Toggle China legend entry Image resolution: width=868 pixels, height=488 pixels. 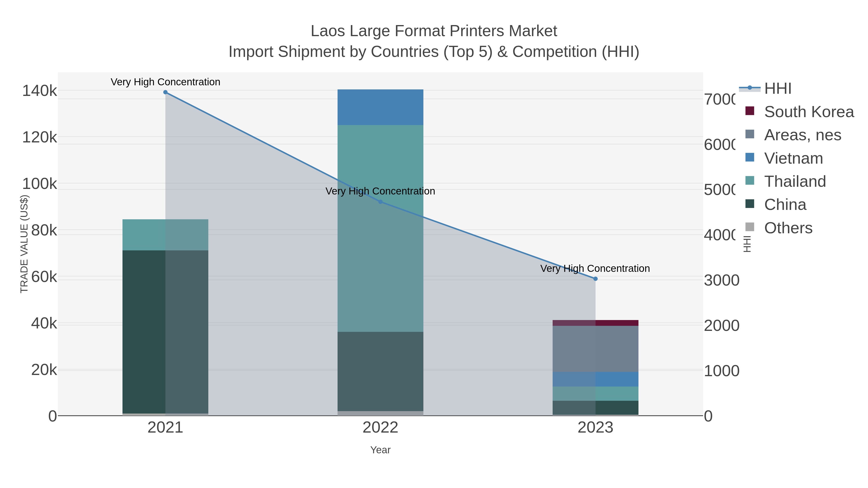pyautogui.click(x=775, y=205)
